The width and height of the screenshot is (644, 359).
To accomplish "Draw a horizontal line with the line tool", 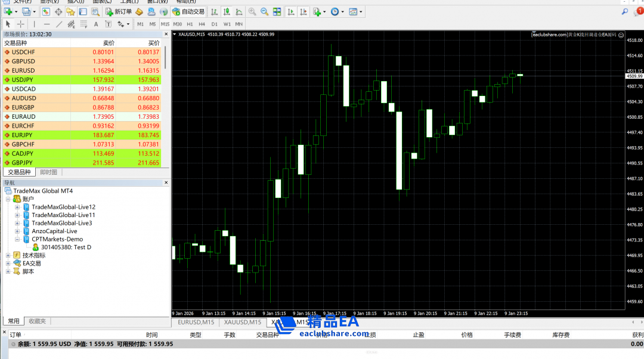I will pyautogui.click(x=47, y=24).
